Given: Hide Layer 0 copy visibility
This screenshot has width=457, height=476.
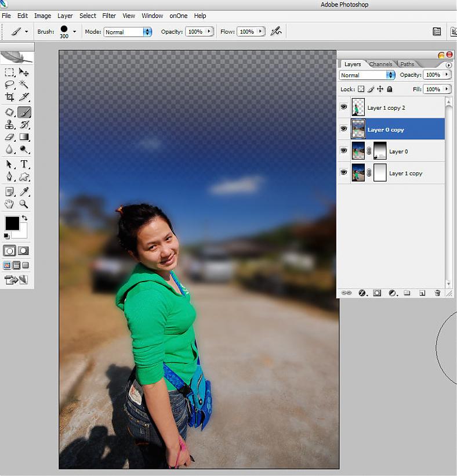Looking at the screenshot, I should [x=343, y=129].
